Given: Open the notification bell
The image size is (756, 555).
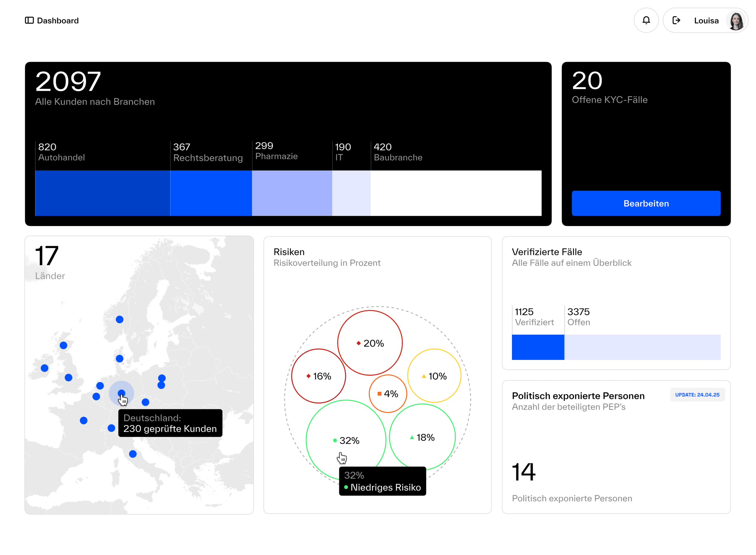Looking at the screenshot, I should coord(646,20).
